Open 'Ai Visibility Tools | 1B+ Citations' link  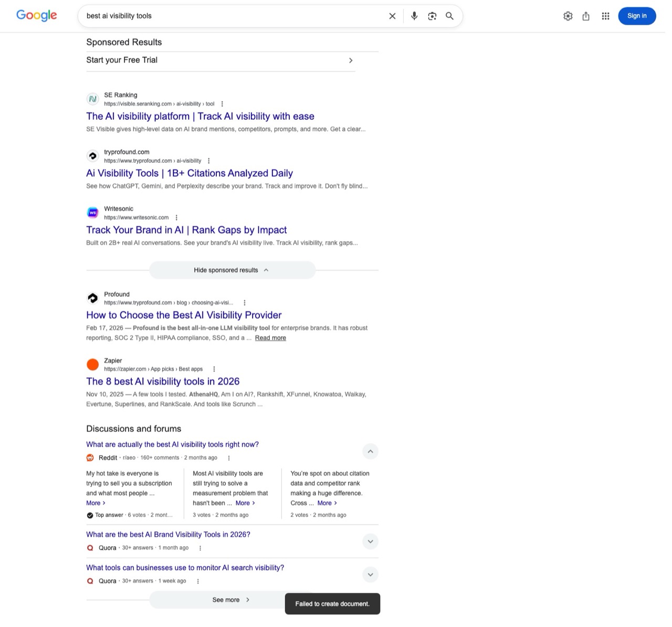[x=190, y=173]
